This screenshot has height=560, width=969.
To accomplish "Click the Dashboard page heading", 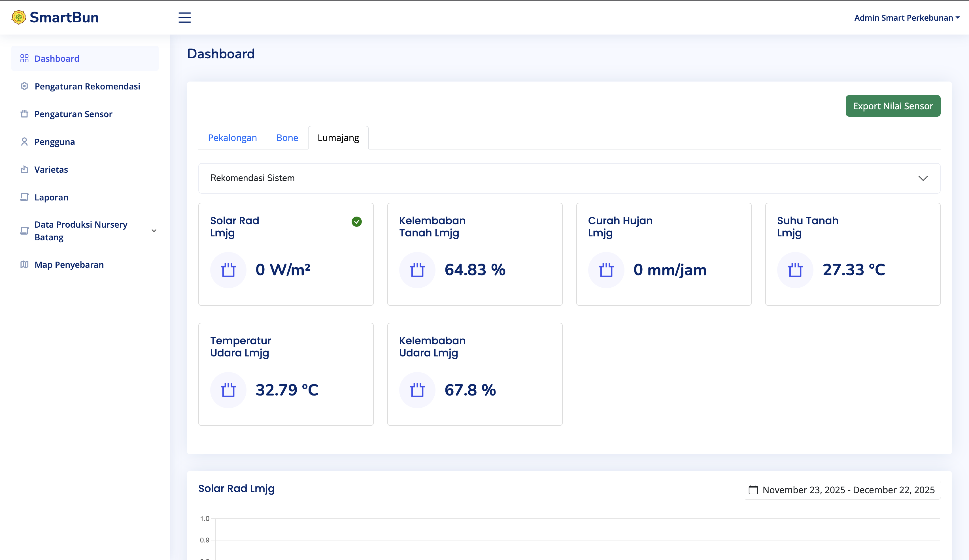I will pos(221,54).
